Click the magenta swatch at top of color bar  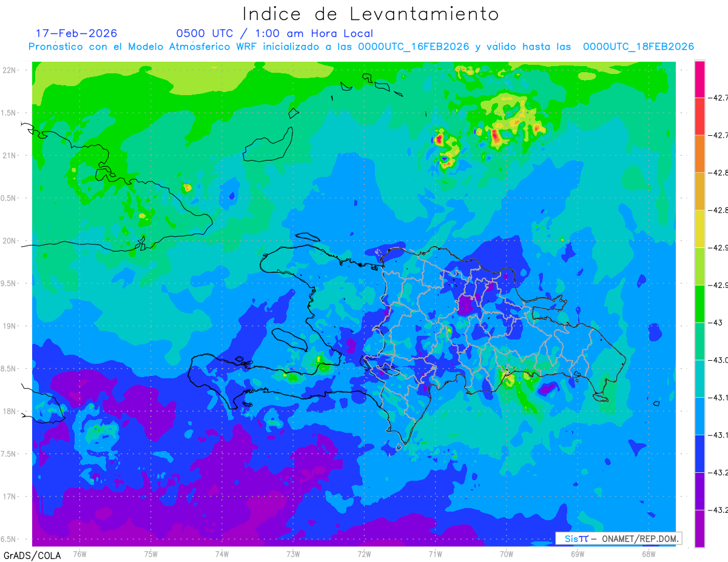pyautogui.click(x=699, y=79)
